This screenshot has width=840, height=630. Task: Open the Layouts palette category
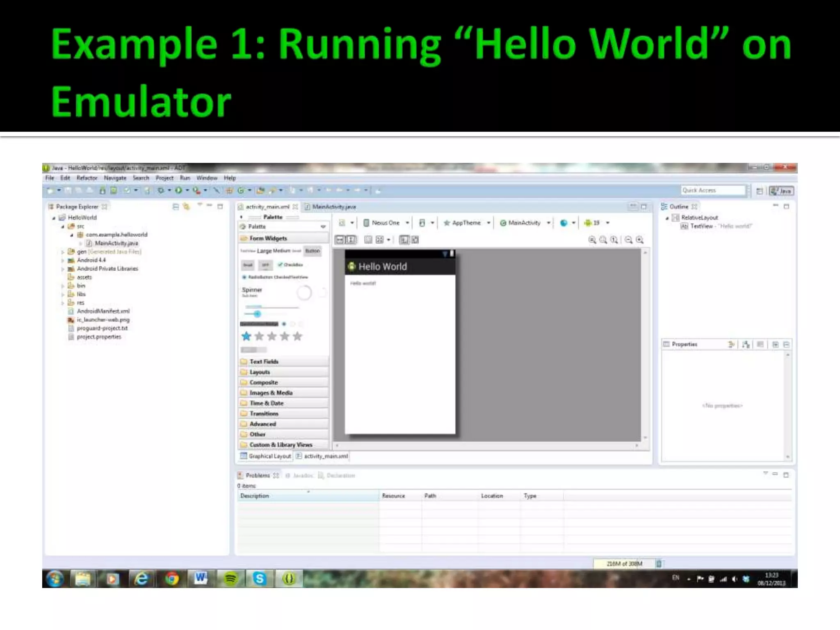click(x=260, y=372)
